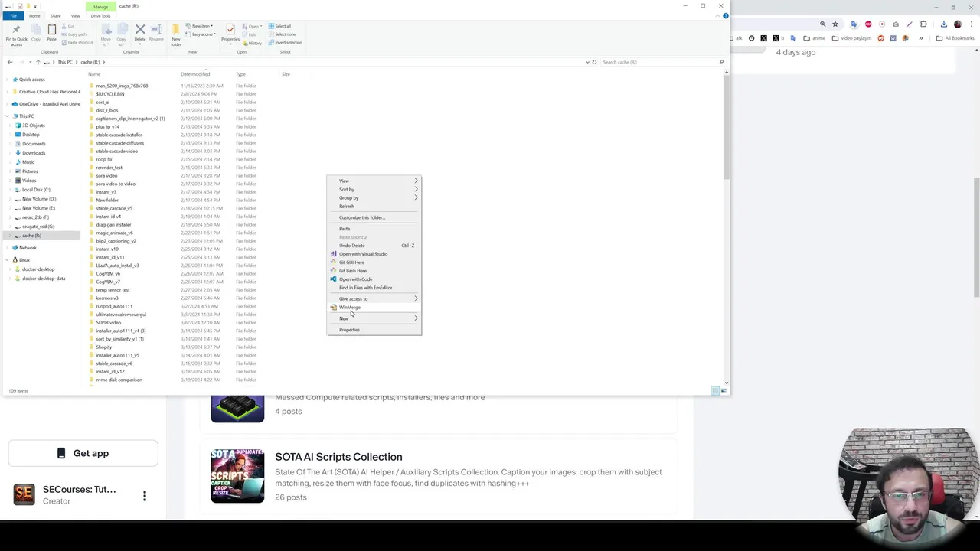Open Sort by submenu in context menu

tap(374, 190)
